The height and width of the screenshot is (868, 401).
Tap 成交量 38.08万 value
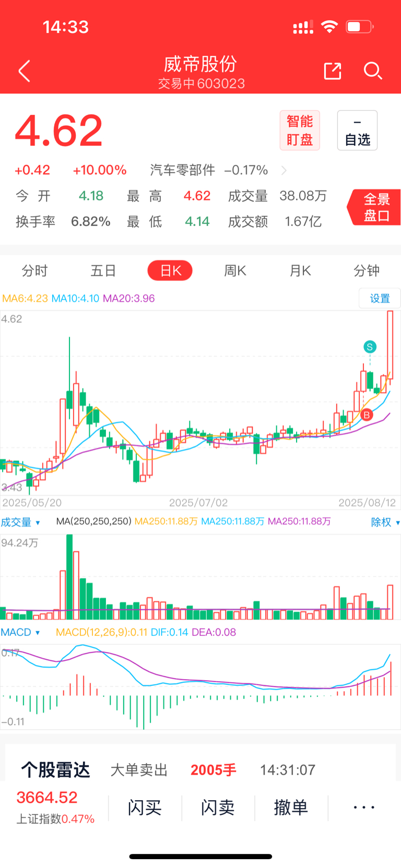pyautogui.click(x=303, y=196)
